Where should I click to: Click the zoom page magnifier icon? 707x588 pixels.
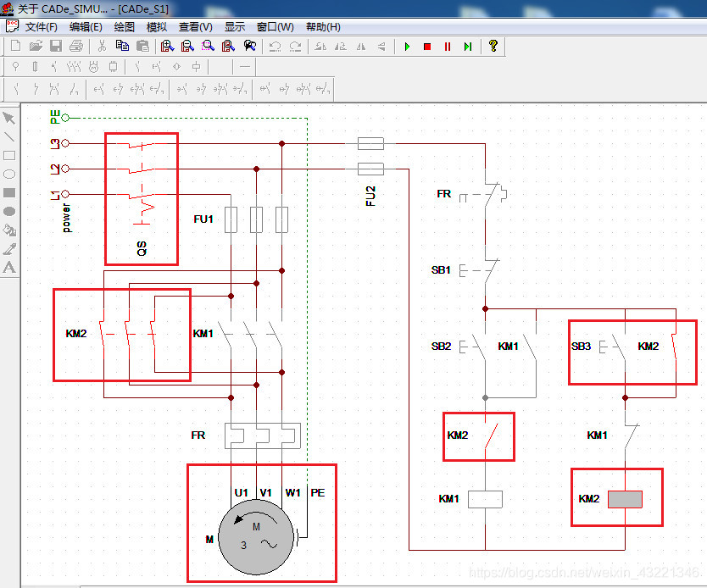[228, 46]
